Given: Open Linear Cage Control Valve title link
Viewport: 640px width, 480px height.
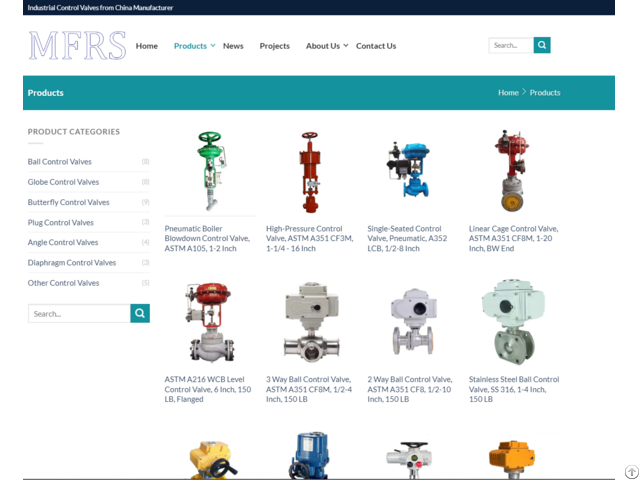Looking at the screenshot, I should click(x=513, y=238).
